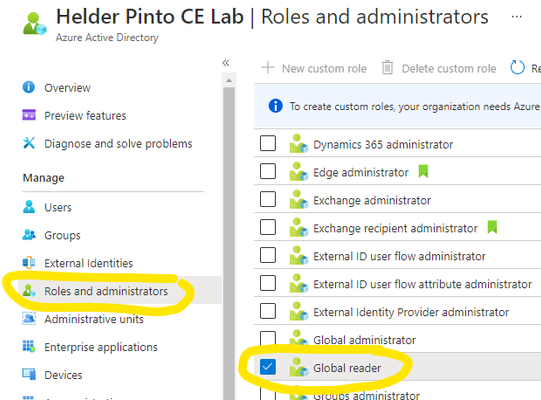Open External ID user flow attribute administrator
The width and height of the screenshot is (541, 400).
coord(422,284)
